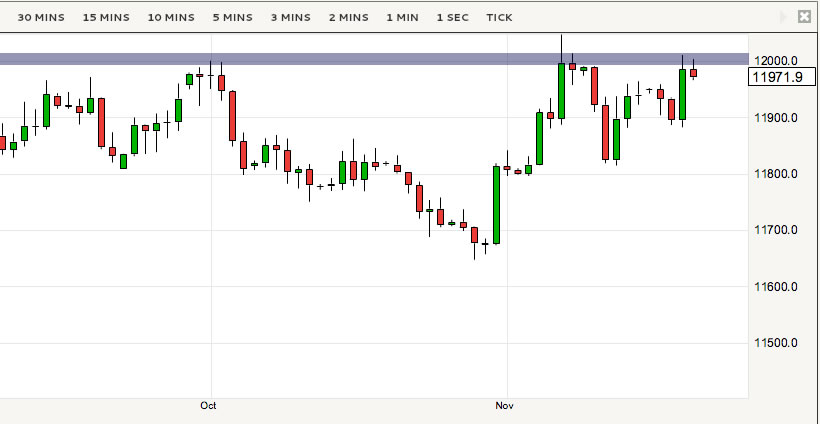Click the 12000.0 price axis label
The height and width of the screenshot is (424, 820).
click(x=776, y=60)
